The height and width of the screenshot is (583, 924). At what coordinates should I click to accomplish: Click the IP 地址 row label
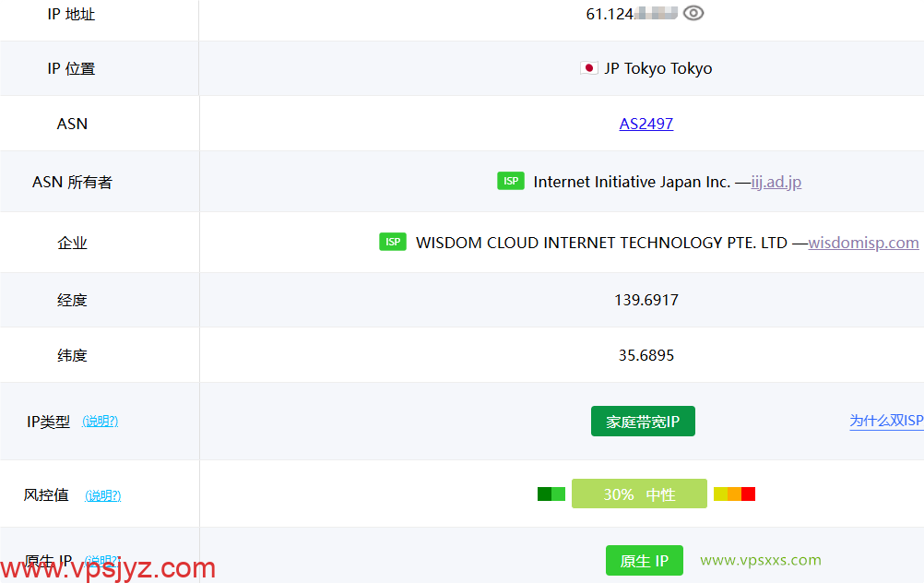coord(71,14)
